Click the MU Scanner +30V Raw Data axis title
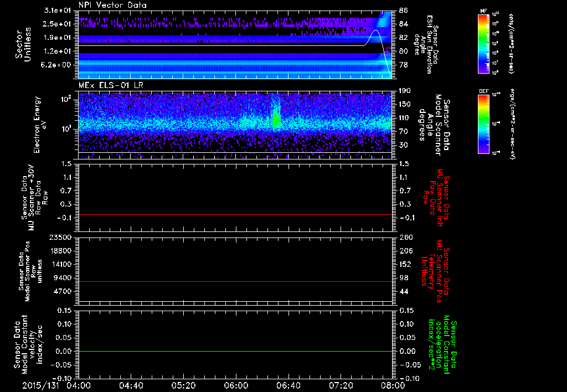The image size is (567, 392). click(34, 198)
